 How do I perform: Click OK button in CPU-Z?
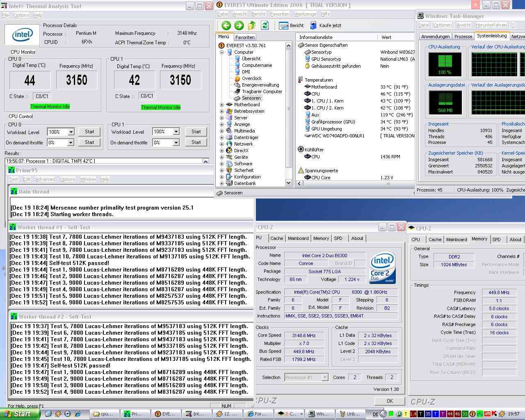click(x=389, y=401)
